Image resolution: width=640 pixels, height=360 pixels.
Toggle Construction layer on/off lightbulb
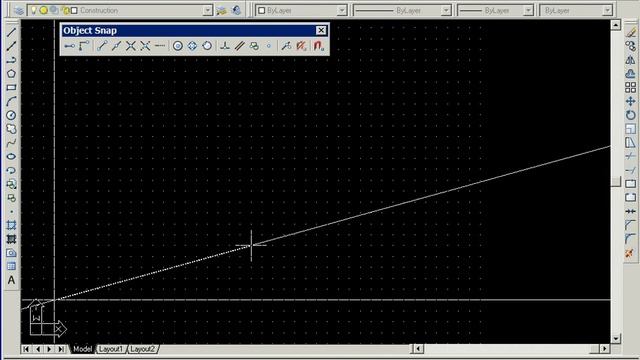tap(33, 11)
